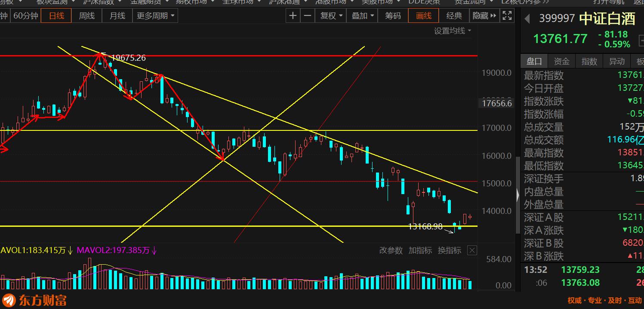Toggle the 筹码 chip distribution view
The image size is (644, 309).
point(393,16)
